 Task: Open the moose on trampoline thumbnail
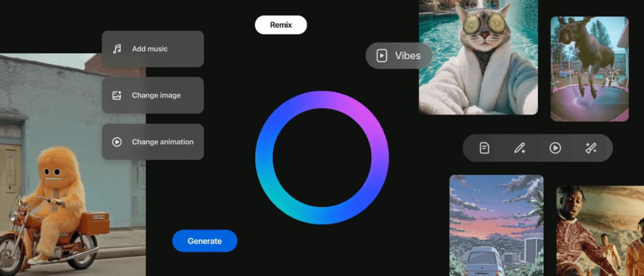pos(590,69)
